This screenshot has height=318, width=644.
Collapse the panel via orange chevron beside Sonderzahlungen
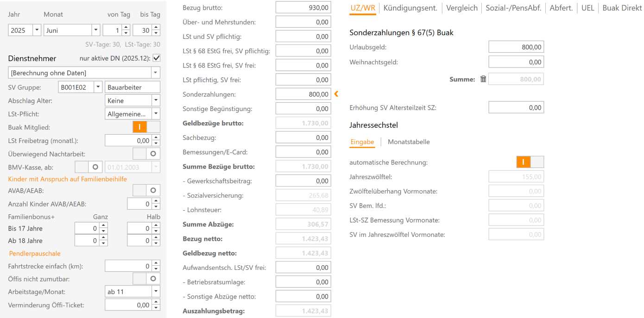pyautogui.click(x=336, y=94)
